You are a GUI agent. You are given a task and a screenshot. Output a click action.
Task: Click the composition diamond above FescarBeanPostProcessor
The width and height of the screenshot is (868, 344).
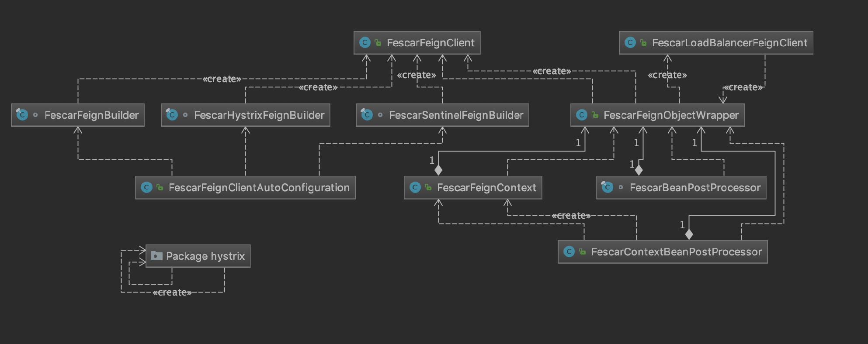[639, 170]
